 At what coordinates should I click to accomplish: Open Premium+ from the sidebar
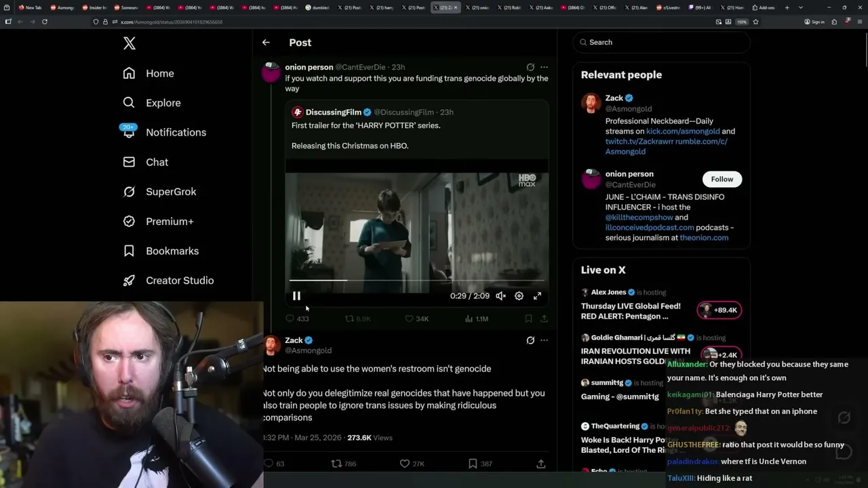point(158,221)
